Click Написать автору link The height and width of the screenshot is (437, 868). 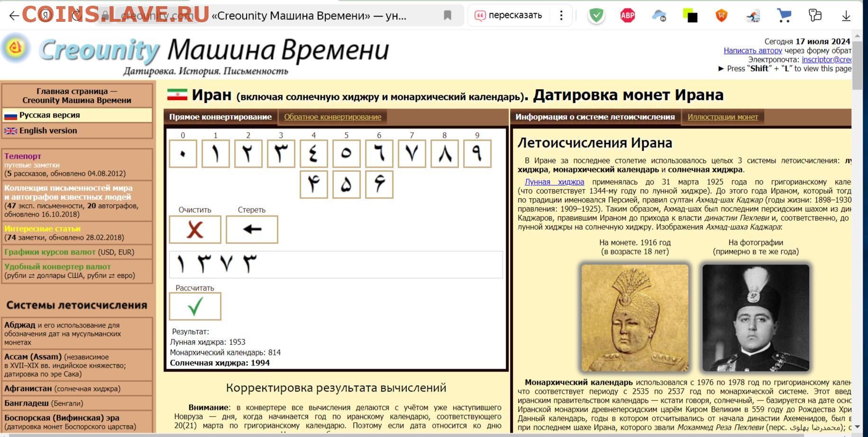(x=752, y=51)
